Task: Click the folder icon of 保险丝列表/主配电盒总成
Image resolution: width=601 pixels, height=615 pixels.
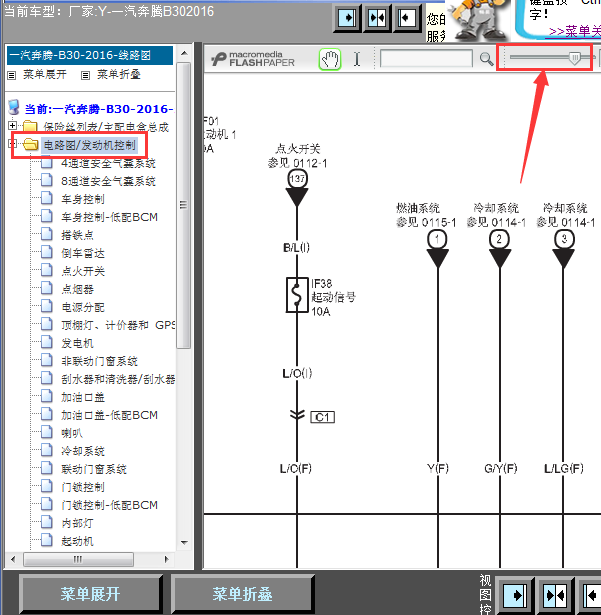Action: pyautogui.click(x=30, y=127)
